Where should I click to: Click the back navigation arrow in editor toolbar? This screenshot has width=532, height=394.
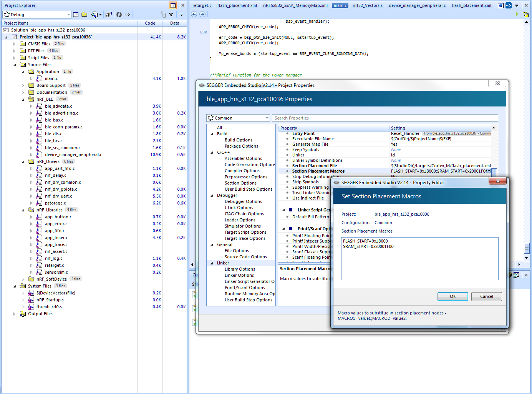tap(194, 14)
